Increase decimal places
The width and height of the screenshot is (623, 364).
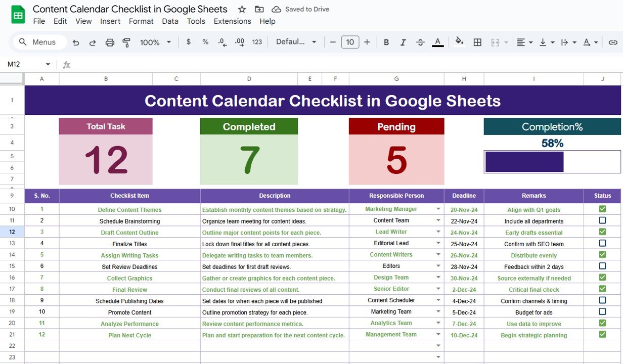[x=240, y=42]
